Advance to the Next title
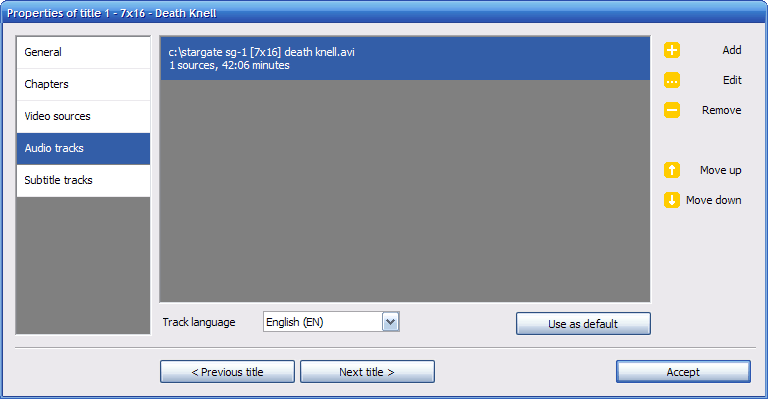Viewport: 768px width, 399px height. (367, 372)
